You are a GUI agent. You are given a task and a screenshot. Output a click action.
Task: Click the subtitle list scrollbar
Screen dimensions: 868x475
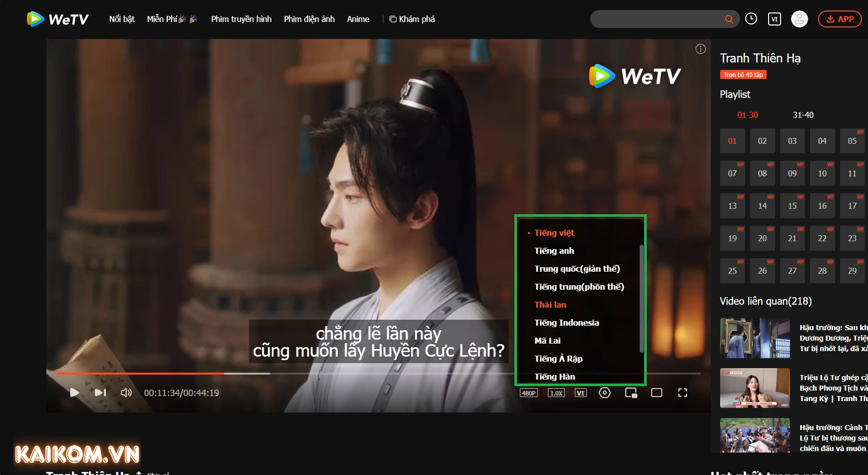641,299
